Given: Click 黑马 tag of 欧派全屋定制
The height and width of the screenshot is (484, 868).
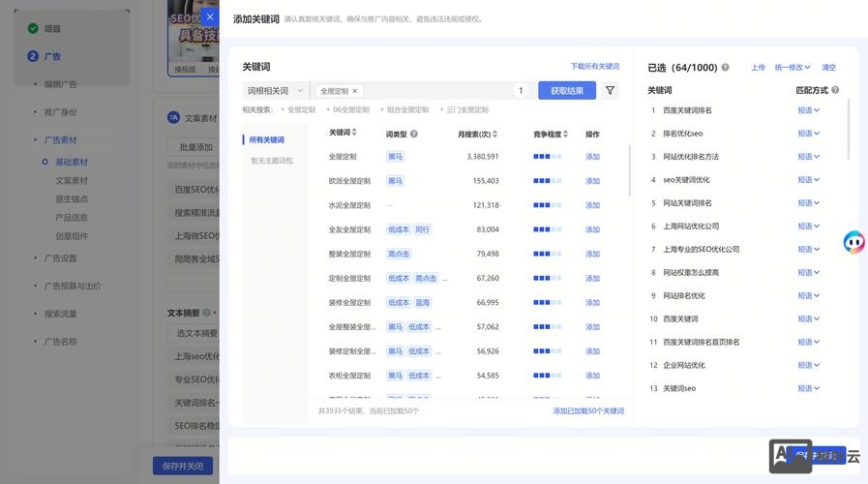Looking at the screenshot, I should 395,181.
